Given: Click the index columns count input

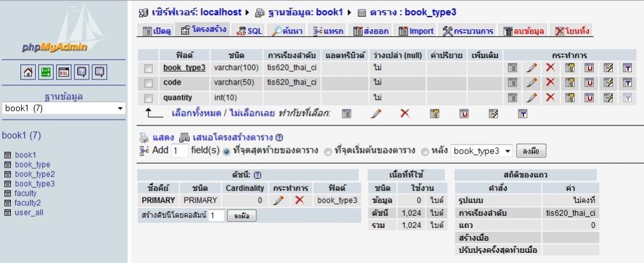Looking at the screenshot, I should tap(216, 216).
